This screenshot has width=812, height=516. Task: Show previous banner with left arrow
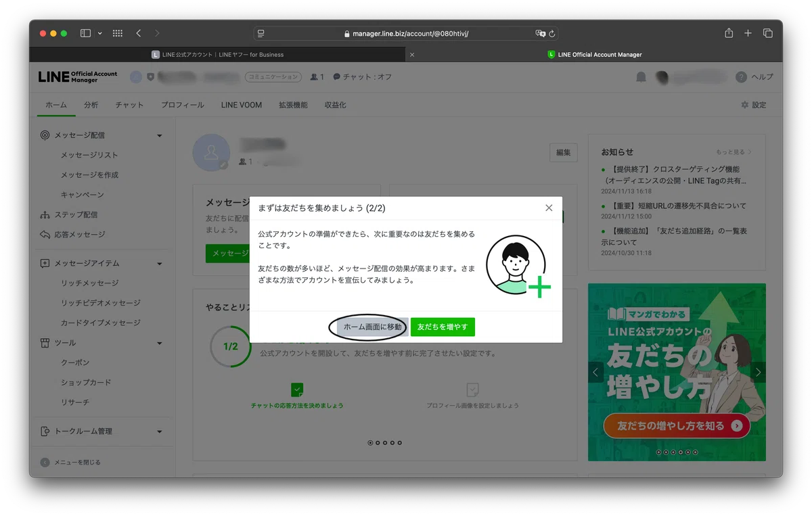pyautogui.click(x=596, y=372)
